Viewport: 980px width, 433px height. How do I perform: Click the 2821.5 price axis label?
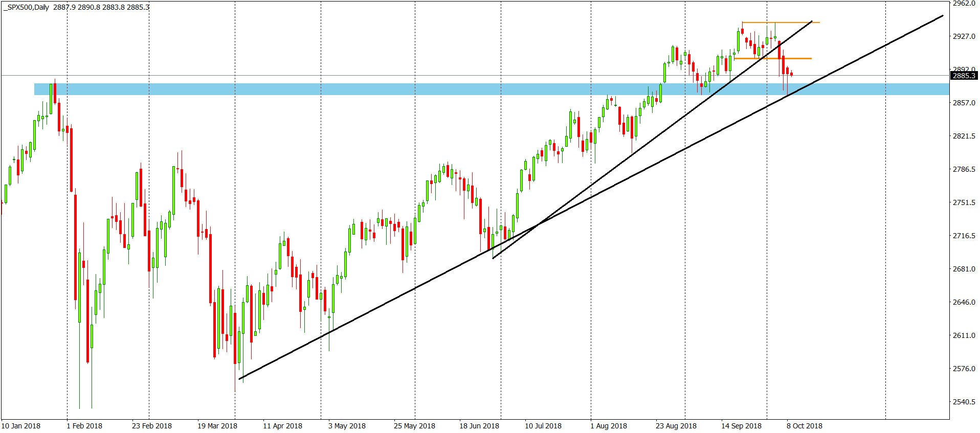964,136
